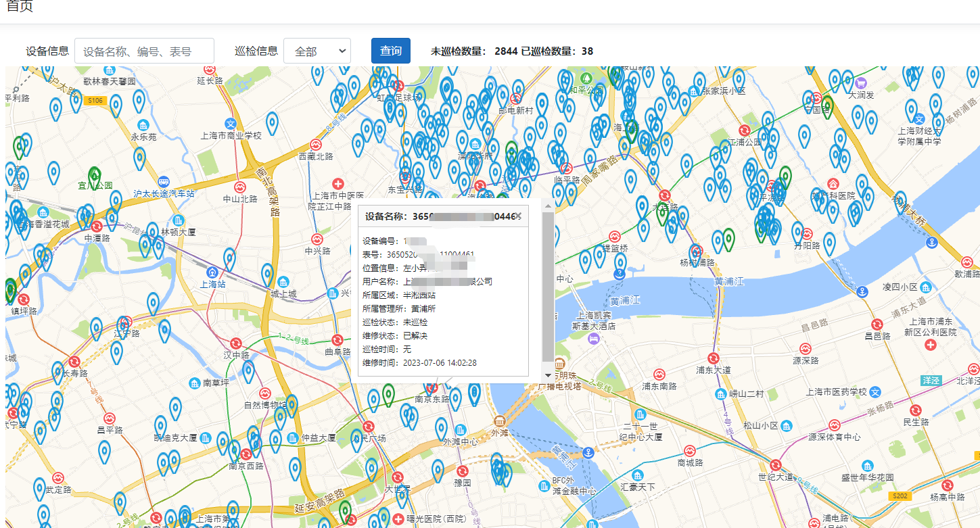
Task: Select the green marker beside 大连路 station
Action: pyautogui.click(x=661, y=213)
